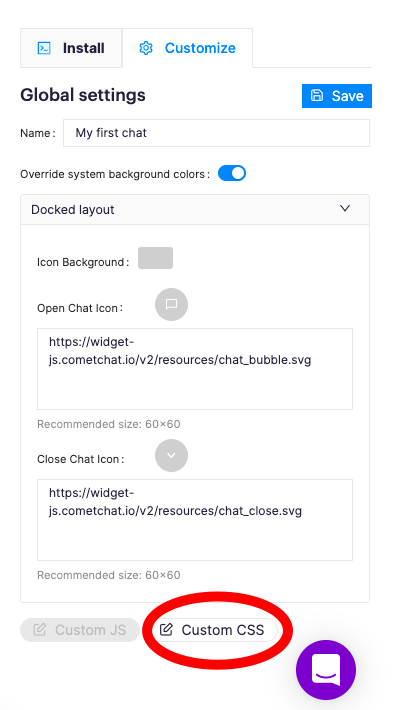This screenshot has height=710, width=393.
Task: Click the Close Chat chevron preview icon
Action: (171, 456)
